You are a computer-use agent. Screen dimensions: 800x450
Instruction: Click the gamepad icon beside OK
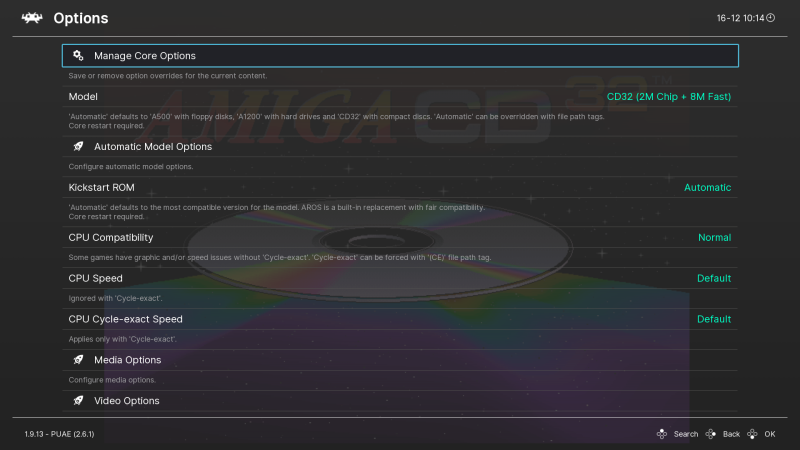point(753,434)
